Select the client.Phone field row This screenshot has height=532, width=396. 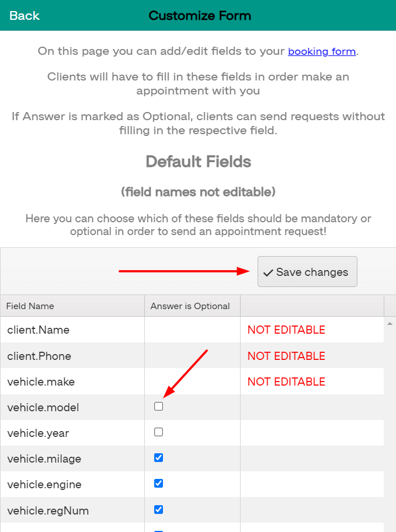click(70, 355)
